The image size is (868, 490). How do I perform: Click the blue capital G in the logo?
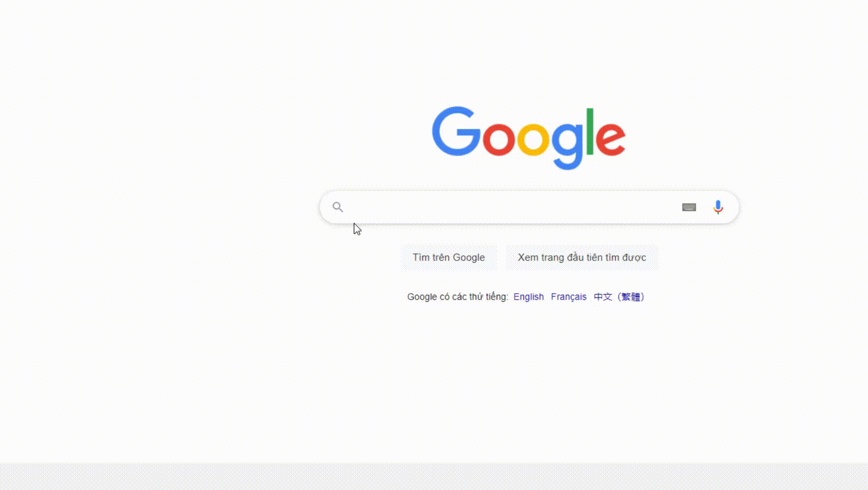click(456, 132)
